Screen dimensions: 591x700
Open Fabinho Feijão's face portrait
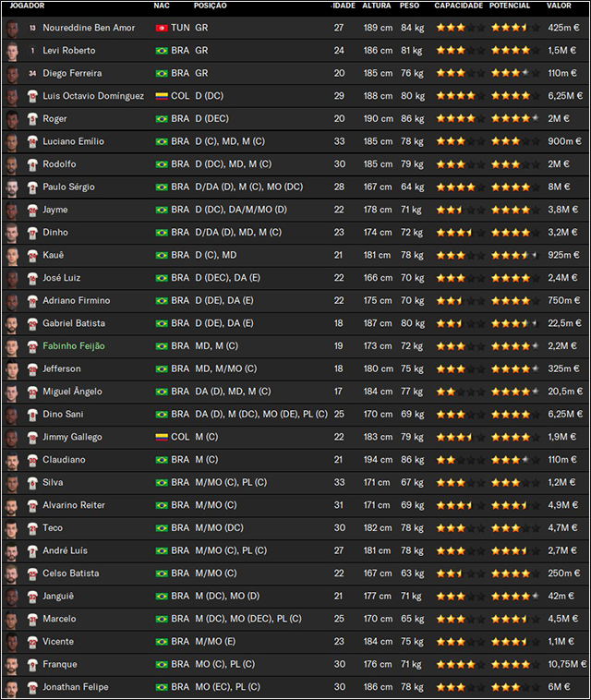(x=12, y=346)
